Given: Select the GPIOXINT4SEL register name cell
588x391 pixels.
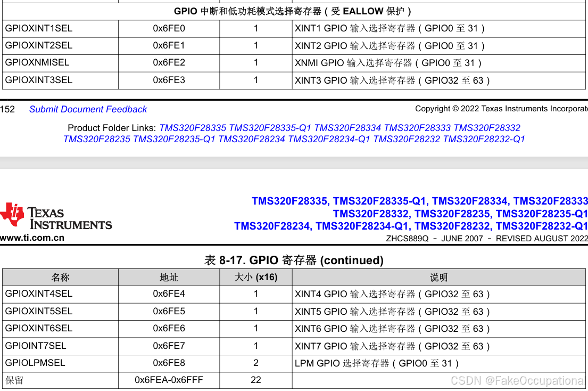Looking at the screenshot, I should pos(60,294).
